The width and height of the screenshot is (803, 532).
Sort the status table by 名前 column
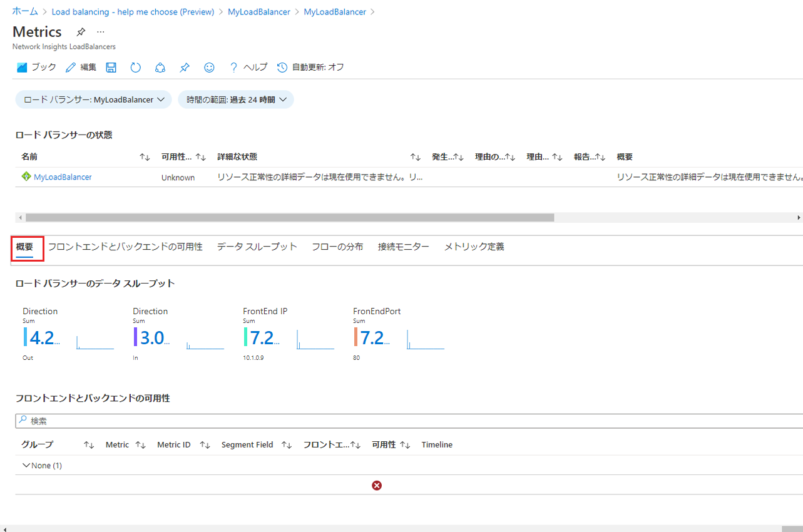coord(145,157)
